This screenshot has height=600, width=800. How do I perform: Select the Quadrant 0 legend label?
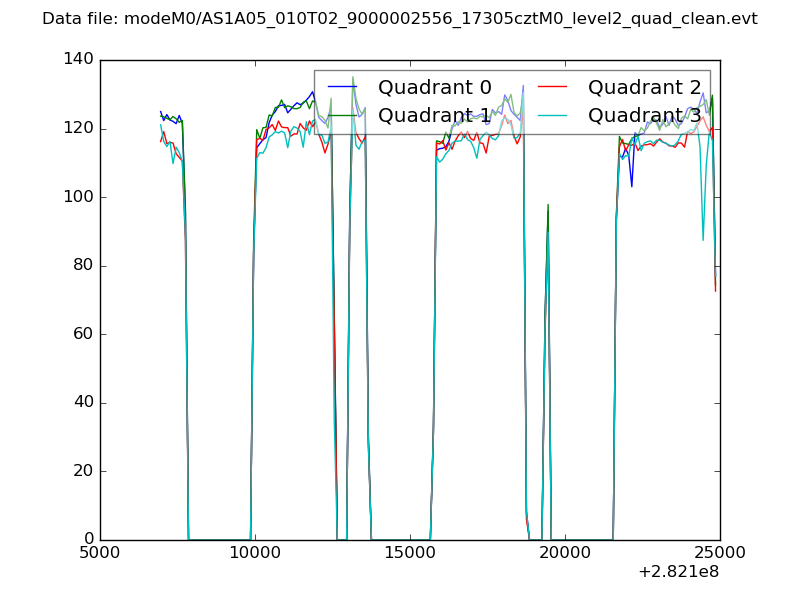pyautogui.click(x=434, y=87)
